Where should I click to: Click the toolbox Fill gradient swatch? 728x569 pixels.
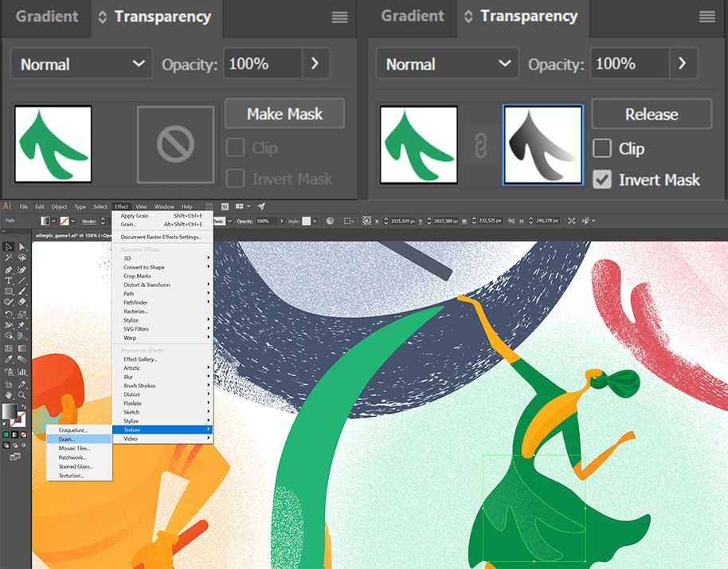coord(10,411)
